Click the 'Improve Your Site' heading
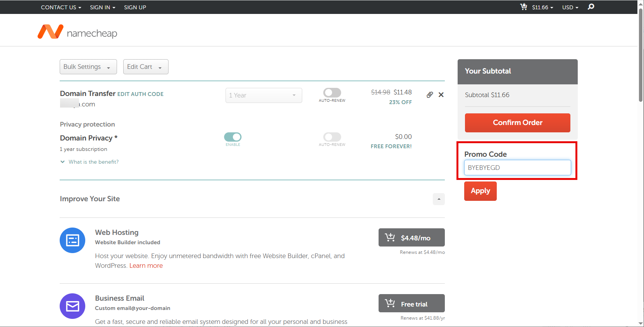 tap(90, 199)
